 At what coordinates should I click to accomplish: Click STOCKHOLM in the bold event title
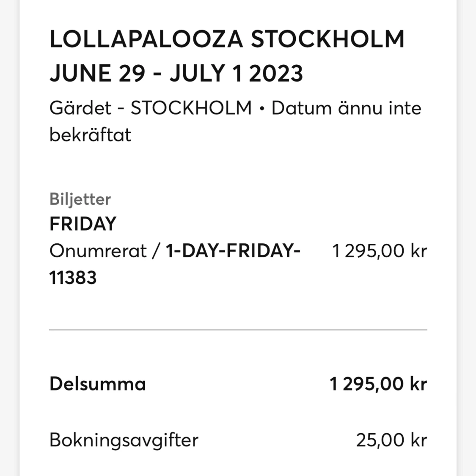327,39
